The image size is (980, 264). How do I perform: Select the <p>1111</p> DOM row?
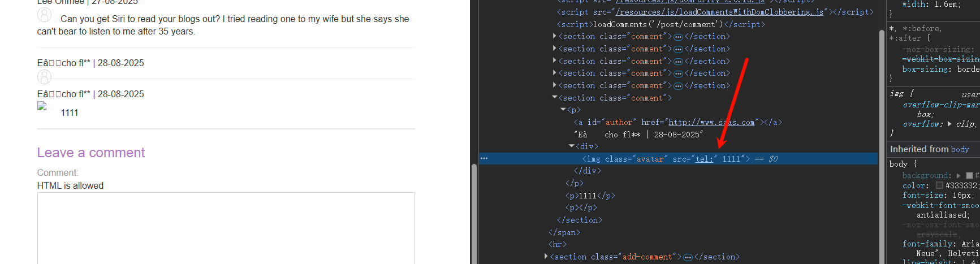click(x=590, y=196)
